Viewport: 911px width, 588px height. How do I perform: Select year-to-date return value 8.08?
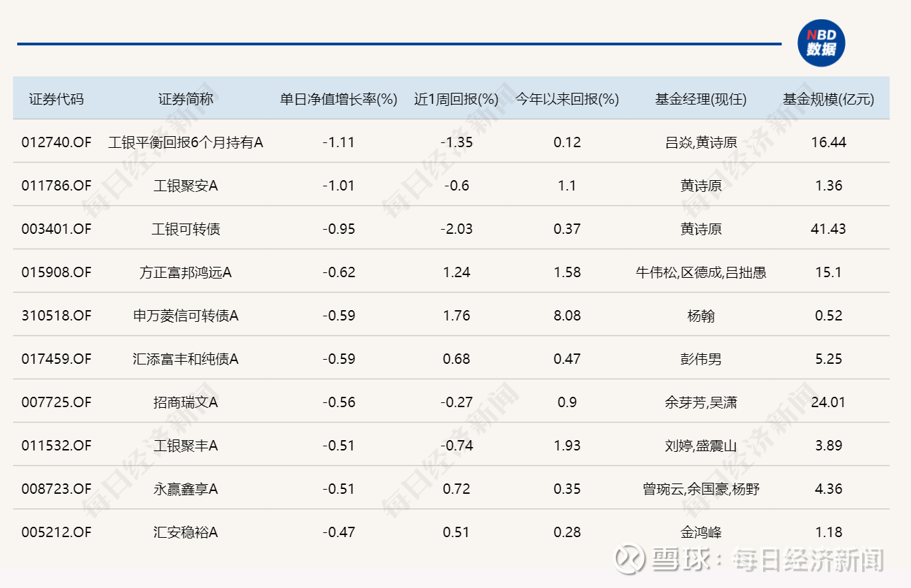click(567, 316)
